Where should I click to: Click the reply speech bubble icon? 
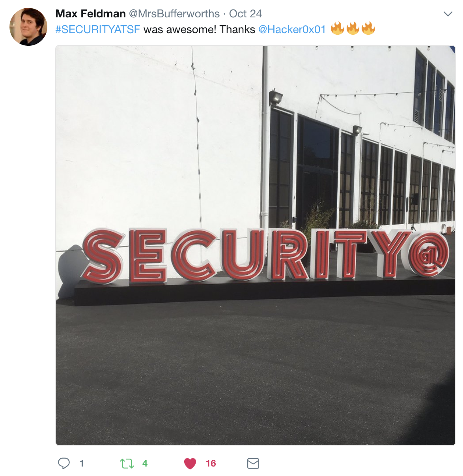[x=64, y=463]
